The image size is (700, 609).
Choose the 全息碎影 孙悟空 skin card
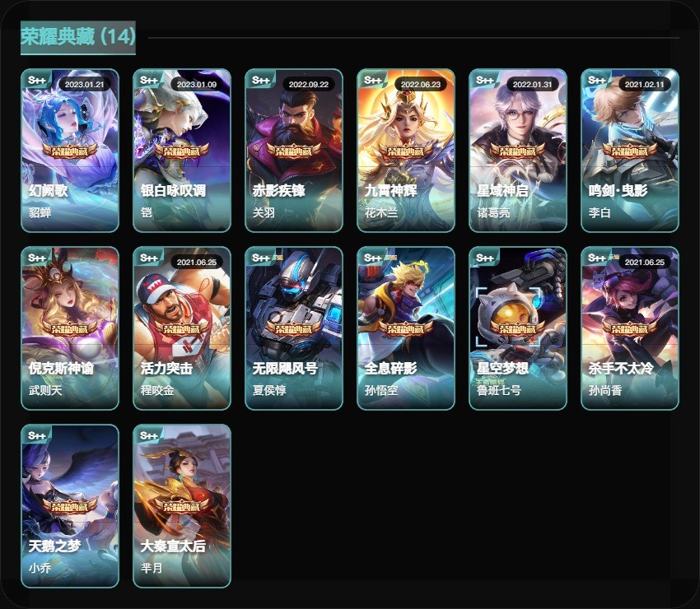[406, 328]
